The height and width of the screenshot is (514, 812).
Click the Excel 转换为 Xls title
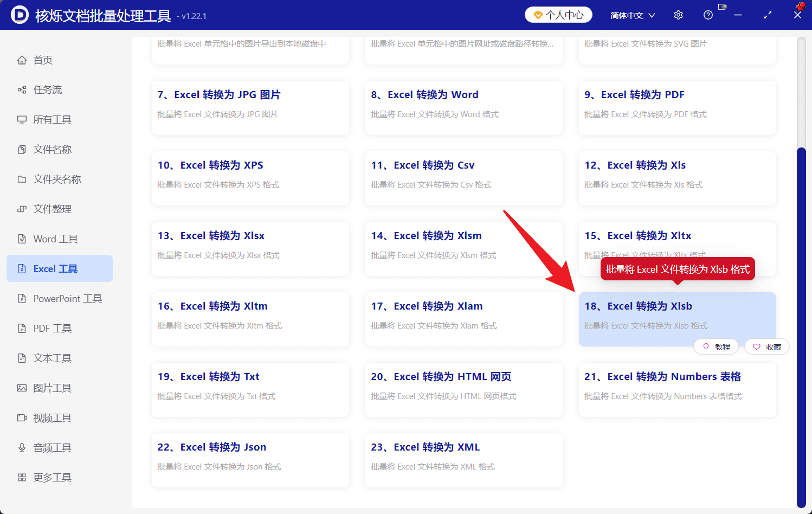635,165
